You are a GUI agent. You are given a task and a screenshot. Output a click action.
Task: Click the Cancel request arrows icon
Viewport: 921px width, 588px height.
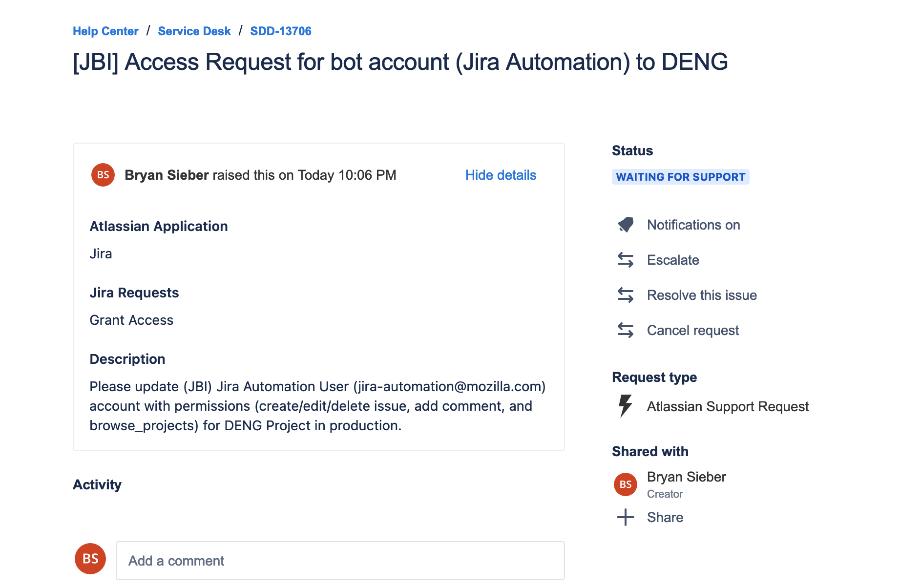pos(626,330)
